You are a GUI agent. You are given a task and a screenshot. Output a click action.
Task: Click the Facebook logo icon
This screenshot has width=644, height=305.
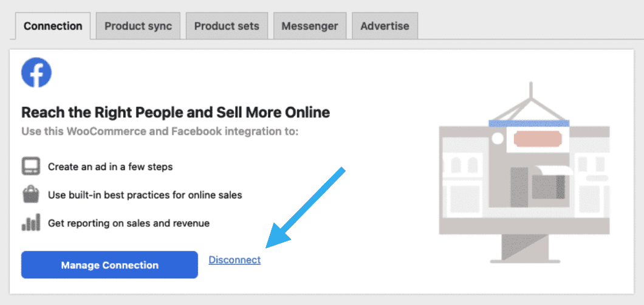point(36,74)
